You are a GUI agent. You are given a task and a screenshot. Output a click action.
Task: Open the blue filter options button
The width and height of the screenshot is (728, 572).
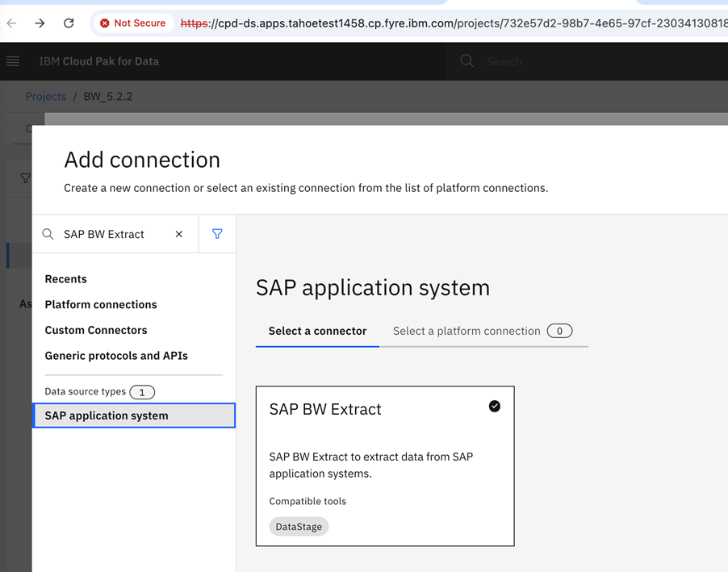(217, 234)
